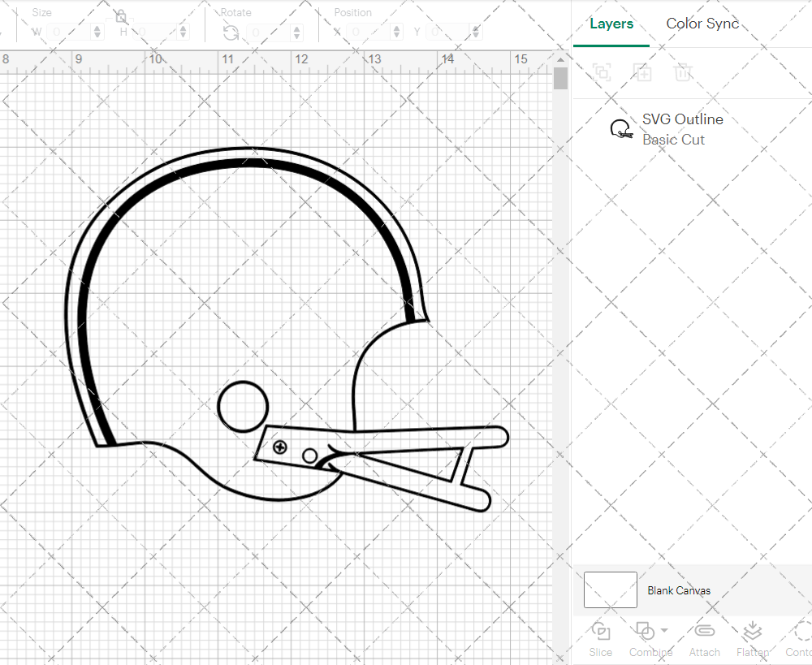
Task: Click the helmet ear hole circle
Action: click(x=243, y=405)
